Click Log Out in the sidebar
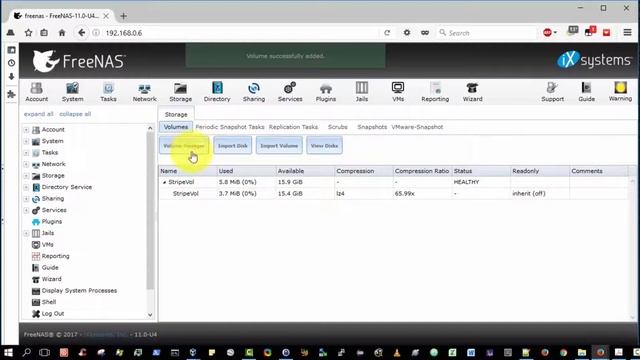The height and width of the screenshot is (360, 640). (x=53, y=313)
